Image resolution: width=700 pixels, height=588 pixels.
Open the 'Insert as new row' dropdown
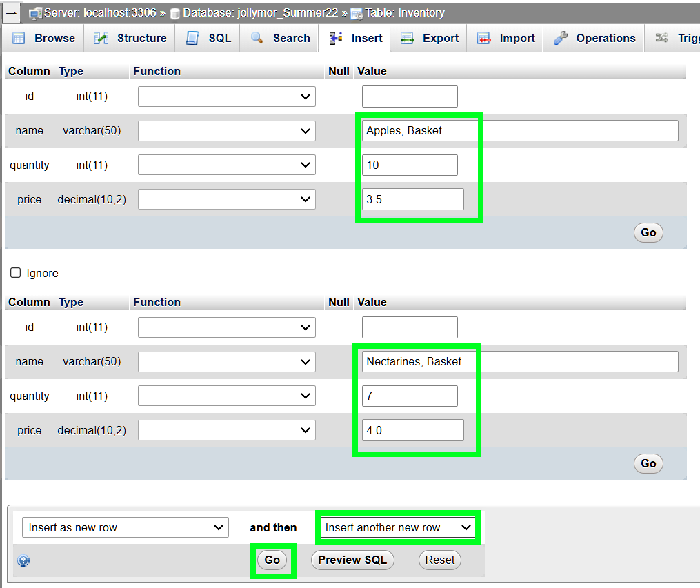tap(125, 528)
